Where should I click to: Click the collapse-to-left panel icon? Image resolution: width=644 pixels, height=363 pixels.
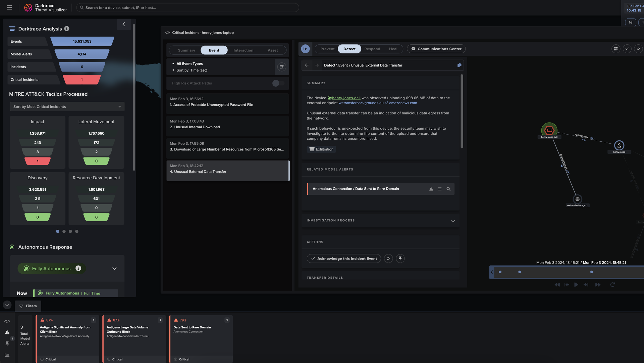305,49
